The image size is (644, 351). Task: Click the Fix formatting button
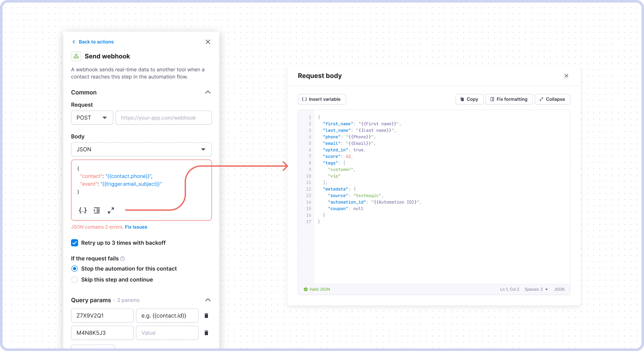[509, 99]
